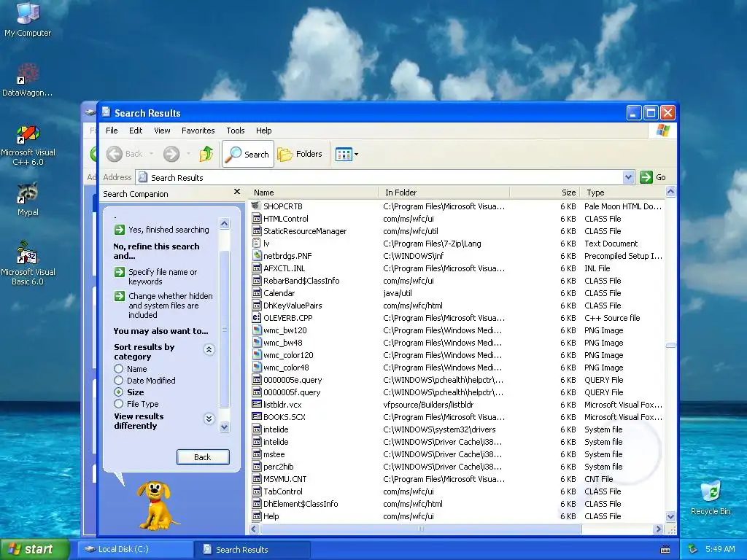Open the Back history dropdown arrow
The width and height of the screenshot is (747, 560).
152,154
